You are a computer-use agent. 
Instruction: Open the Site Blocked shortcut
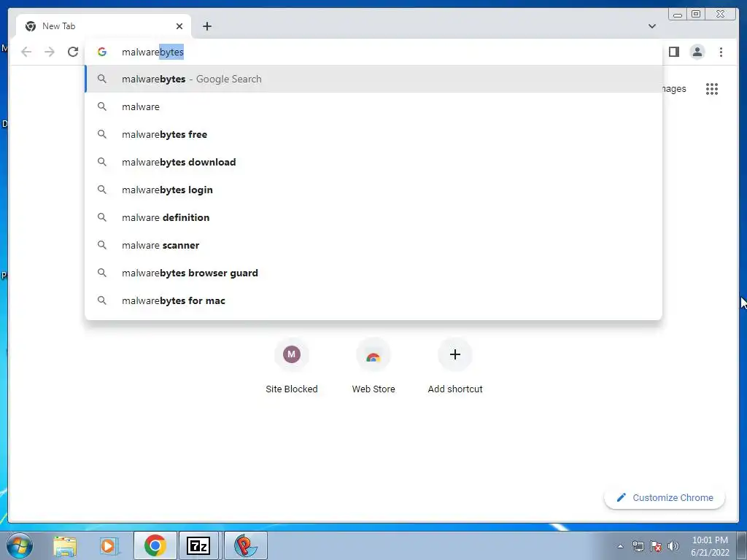292,366
